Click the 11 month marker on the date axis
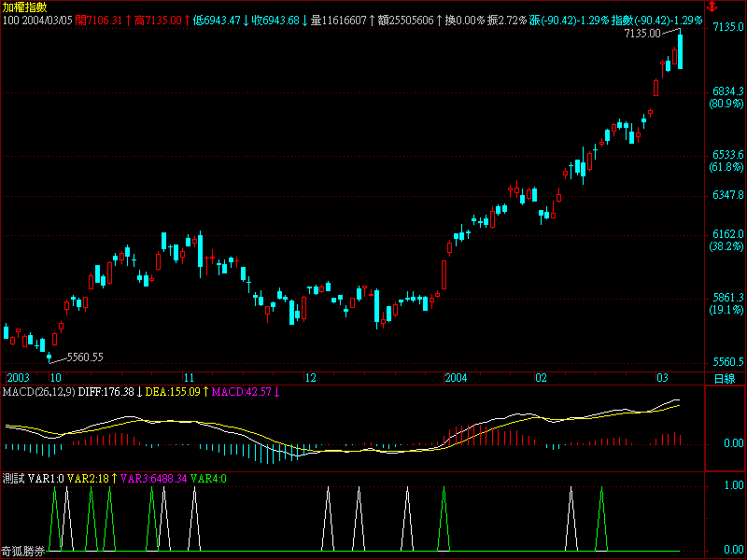747x560 pixels. point(189,378)
